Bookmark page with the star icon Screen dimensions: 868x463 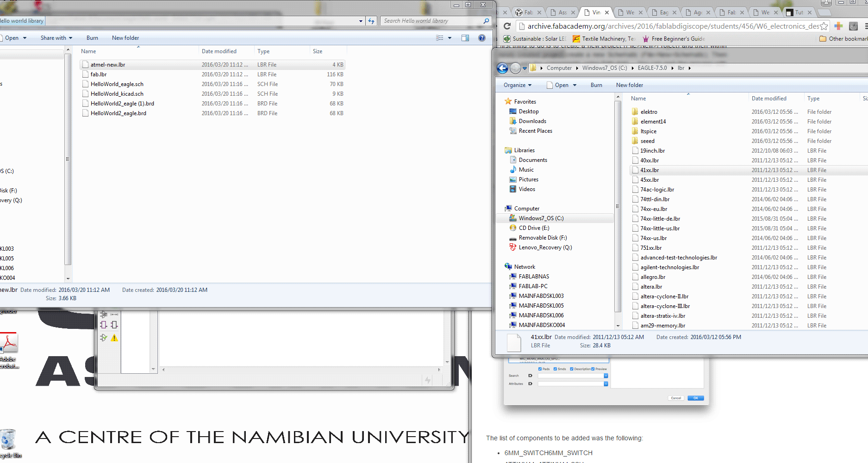pyautogui.click(x=824, y=26)
